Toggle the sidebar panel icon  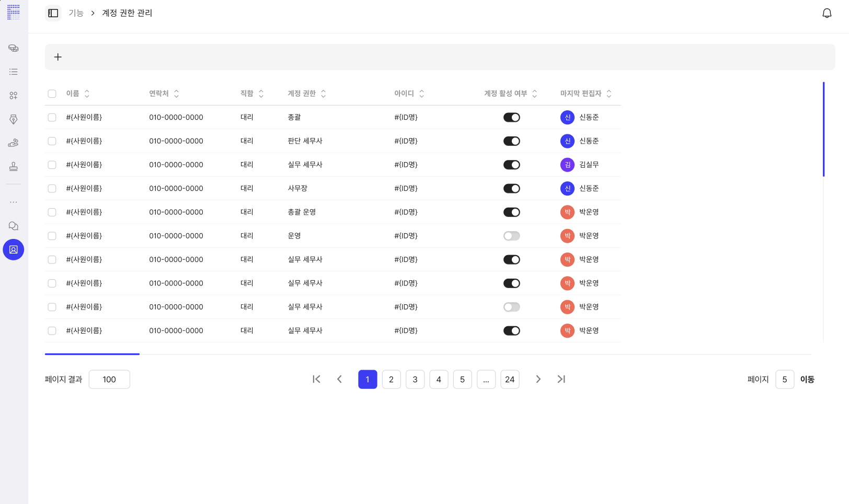[x=53, y=13]
